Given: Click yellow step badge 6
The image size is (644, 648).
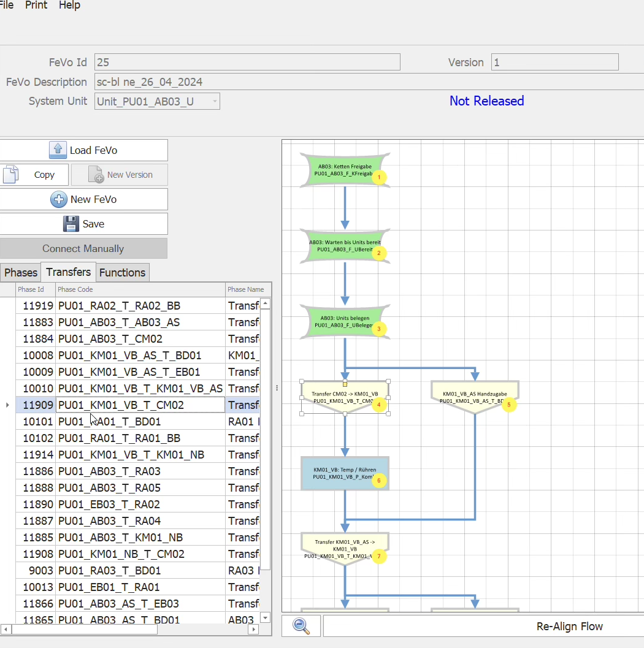Looking at the screenshot, I should pos(379,480).
